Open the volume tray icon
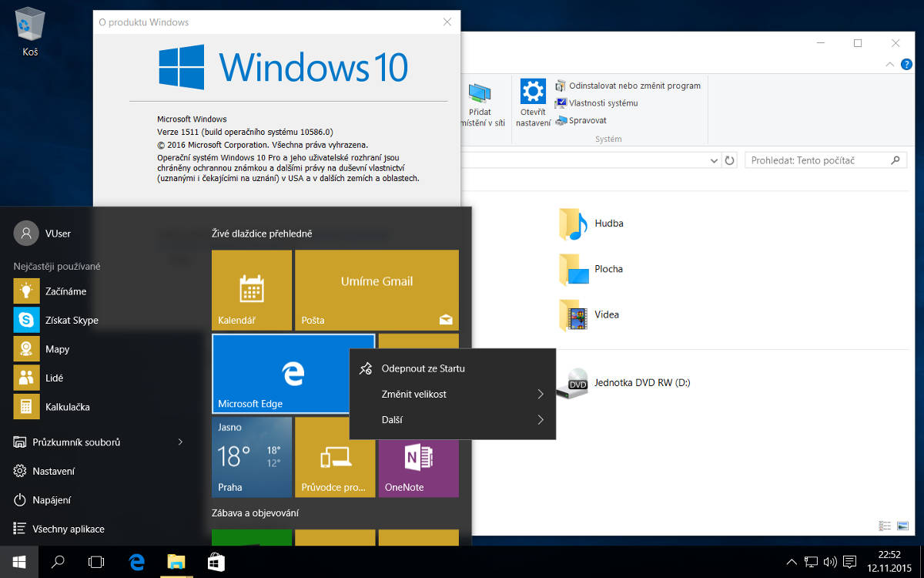The image size is (924, 578). coord(830,562)
